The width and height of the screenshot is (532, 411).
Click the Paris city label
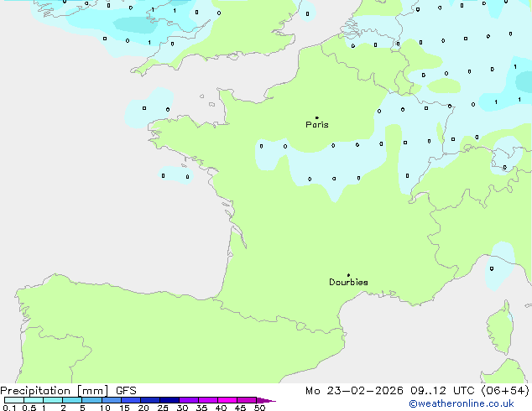pyautogui.click(x=317, y=124)
